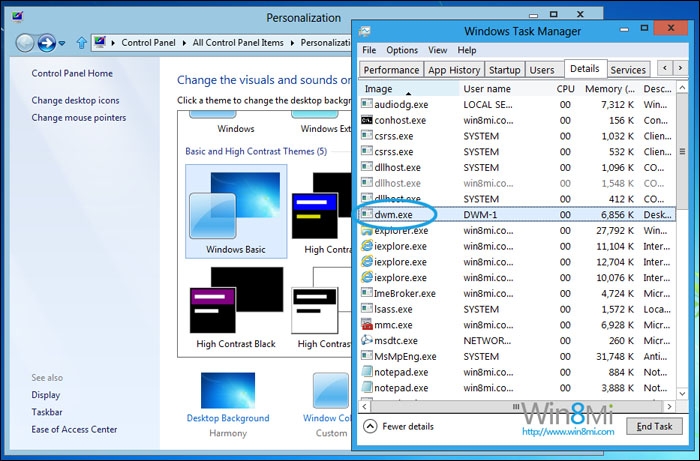Click horizontal scrollbar left arrow in Task Manager
700x461 pixels.
(365, 406)
